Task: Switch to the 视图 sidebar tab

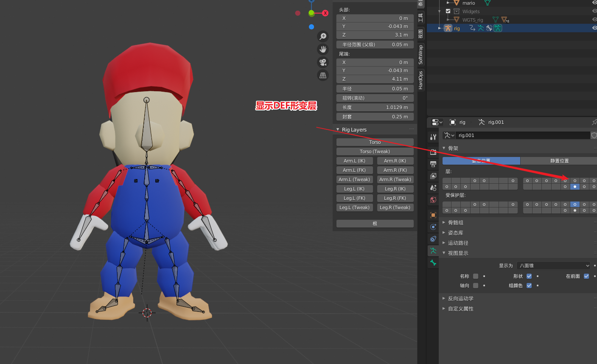Action: point(420,34)
